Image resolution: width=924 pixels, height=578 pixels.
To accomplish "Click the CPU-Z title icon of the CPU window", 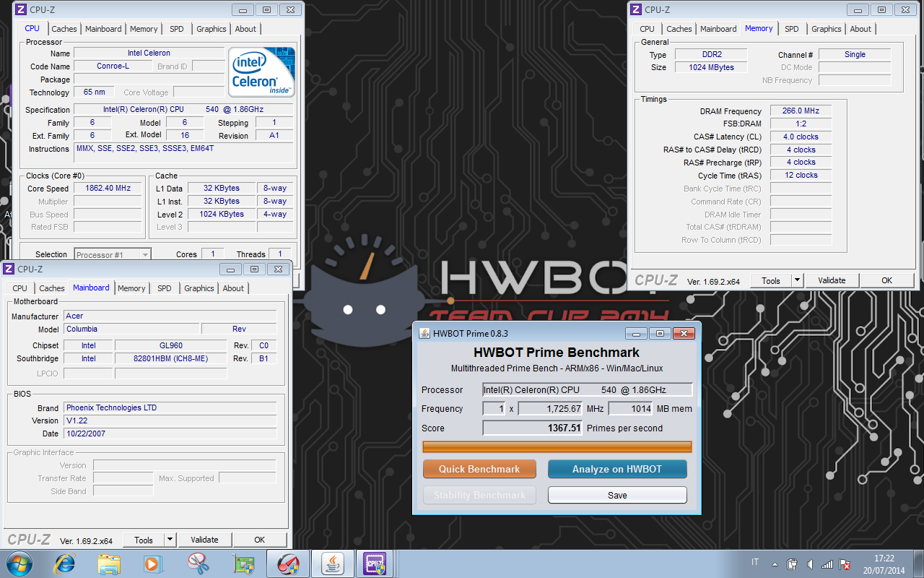I will click(x=21, y=9).
